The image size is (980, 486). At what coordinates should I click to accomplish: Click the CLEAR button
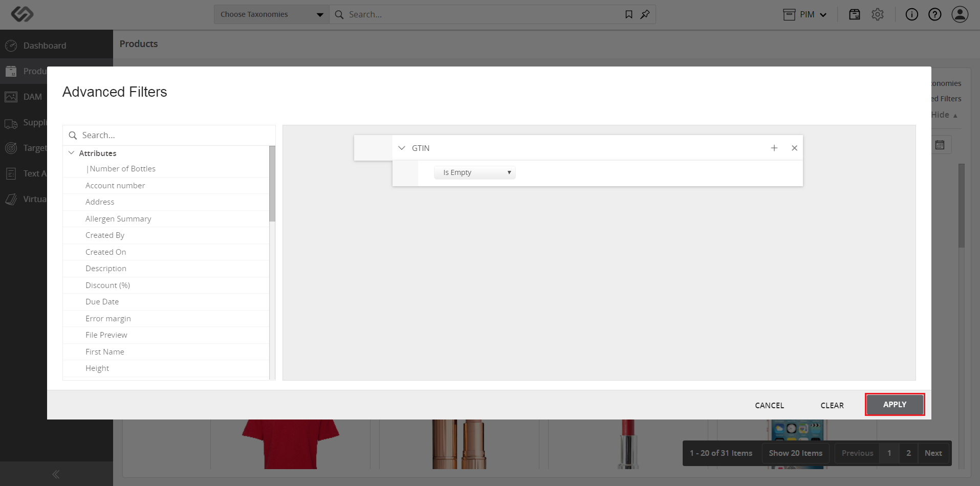pos(832,405)
